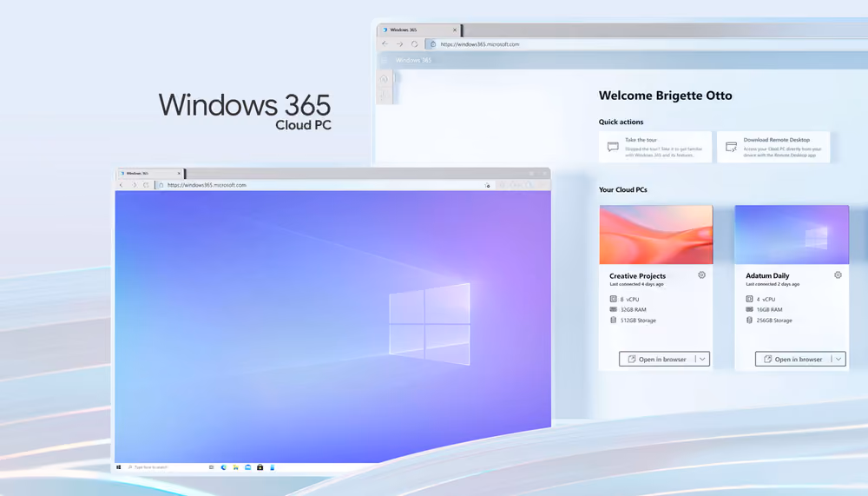The width and height of the screenshot is (868, 496).
Task: Go forward in the rear browser window
Action: (x=399, y=43)
